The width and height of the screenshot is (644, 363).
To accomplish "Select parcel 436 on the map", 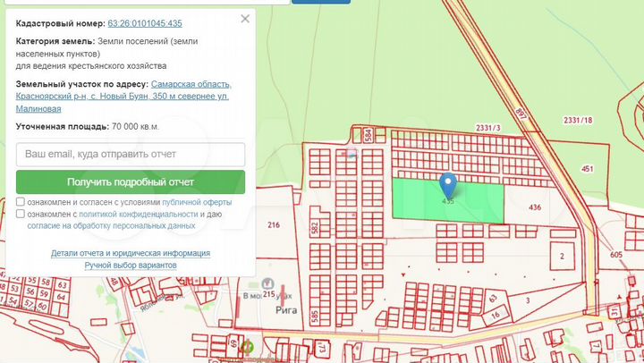I will click(x=535, y=207).
